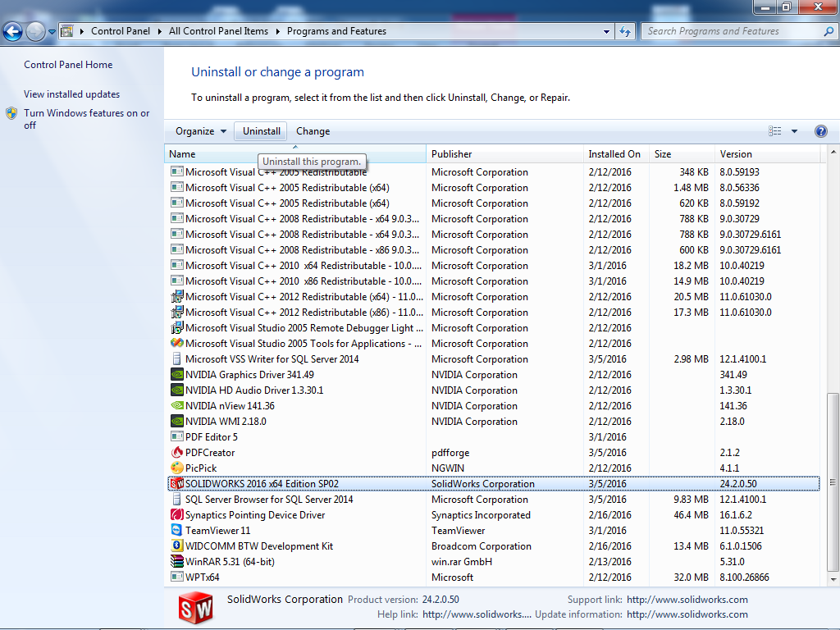Sort by the Installed On column header
The width and height of the screenshot is (840, 630).
tap(616, 153)
